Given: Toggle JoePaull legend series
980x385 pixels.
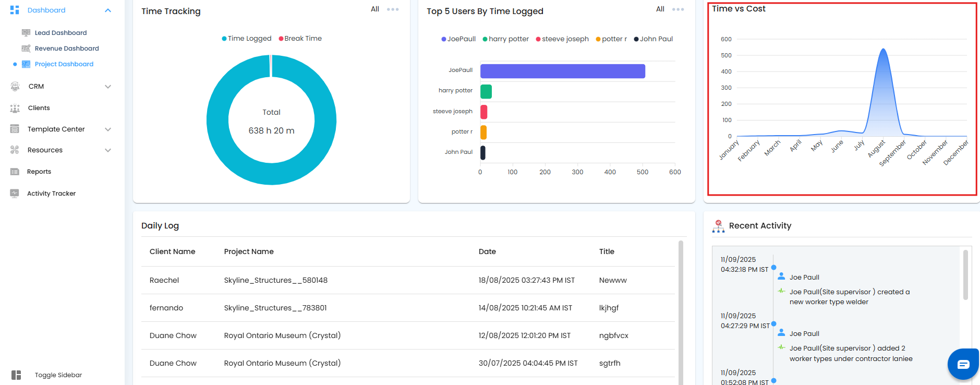Looking at the screenshot, I should [x=458, y=39].
